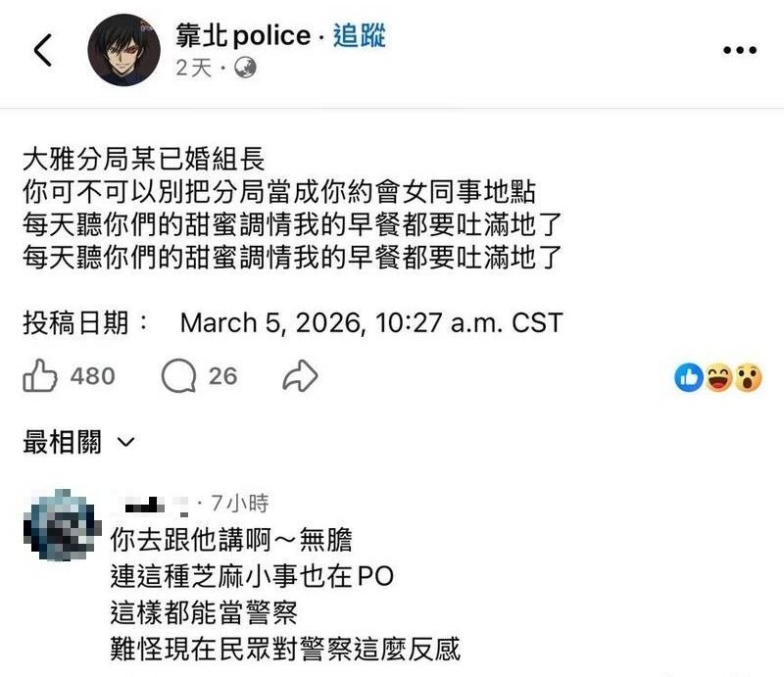This screenshot has width=784, height=677.
Task: Open comments via speech bubble icon
Action: [x=178, y=376]
